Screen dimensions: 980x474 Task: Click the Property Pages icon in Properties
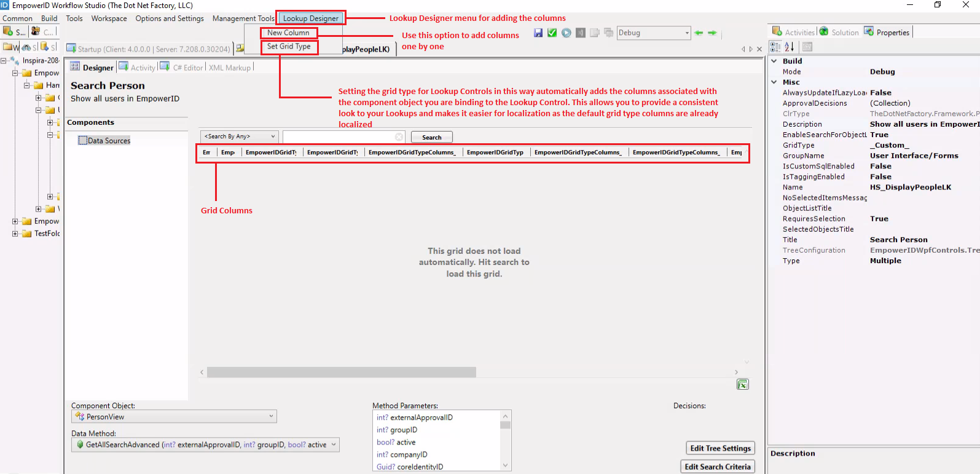807,47
